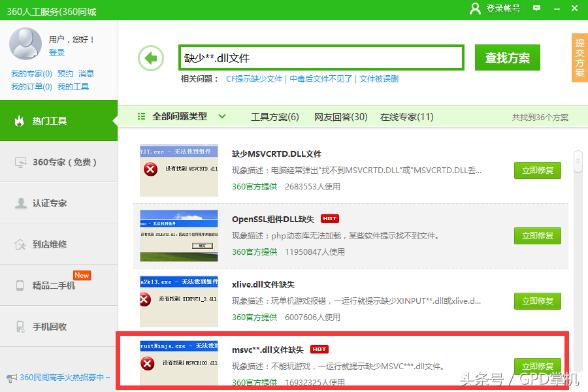Open 手机回收 sidebar section
The image size is (588, 392).
[59, 327]
